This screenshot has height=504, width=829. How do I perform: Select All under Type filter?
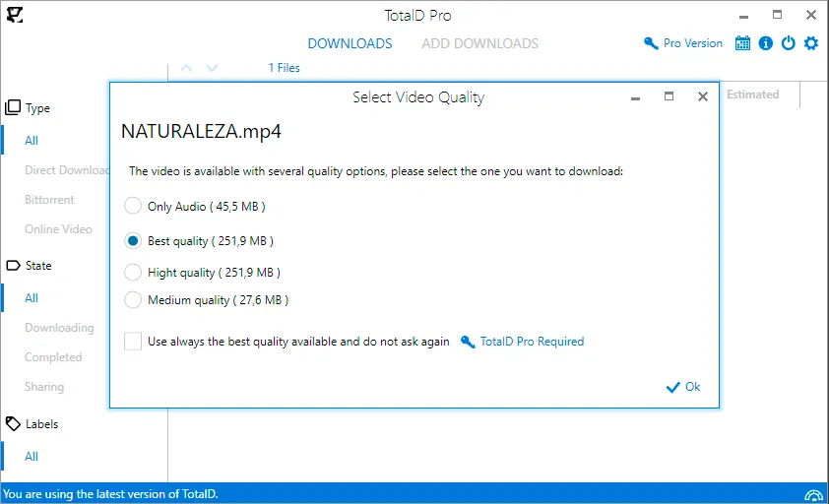[32, 140]
